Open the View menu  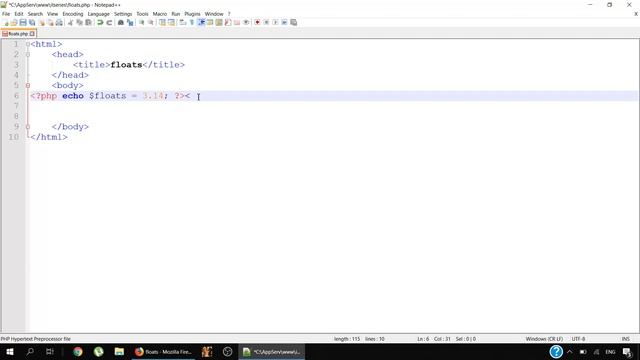[52, 14]
